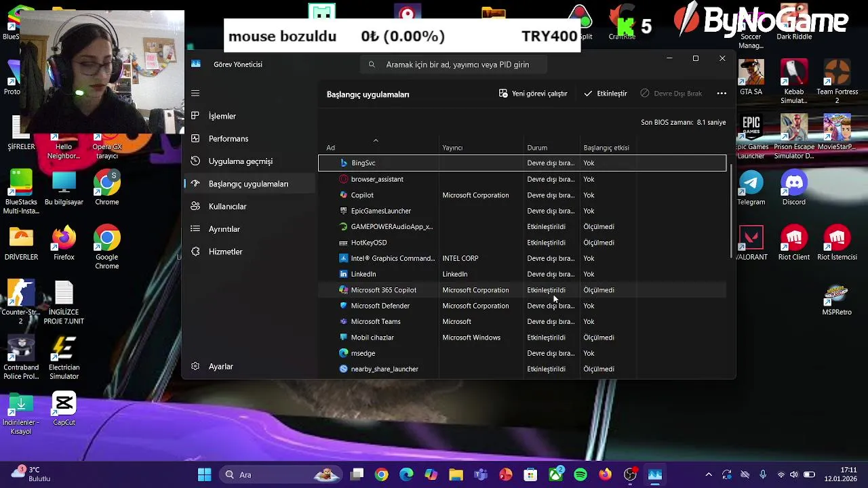This screenshot has width=868, height=488.
Task: Select the BingSvc startup row
Action: [x=522, y=163]
